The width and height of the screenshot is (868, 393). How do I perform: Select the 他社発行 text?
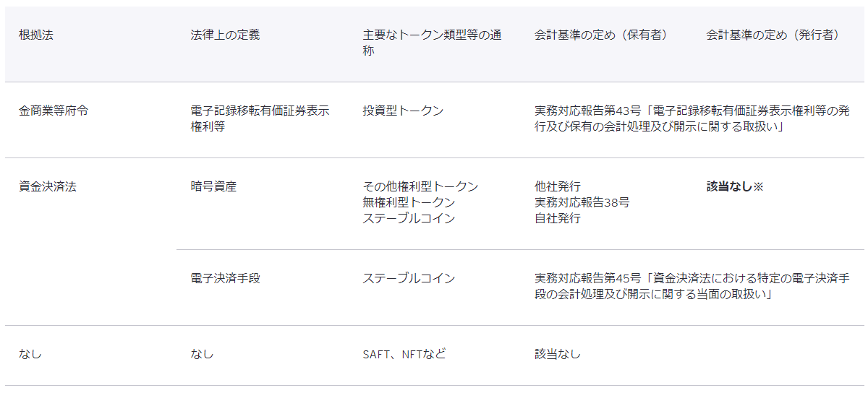558,187
